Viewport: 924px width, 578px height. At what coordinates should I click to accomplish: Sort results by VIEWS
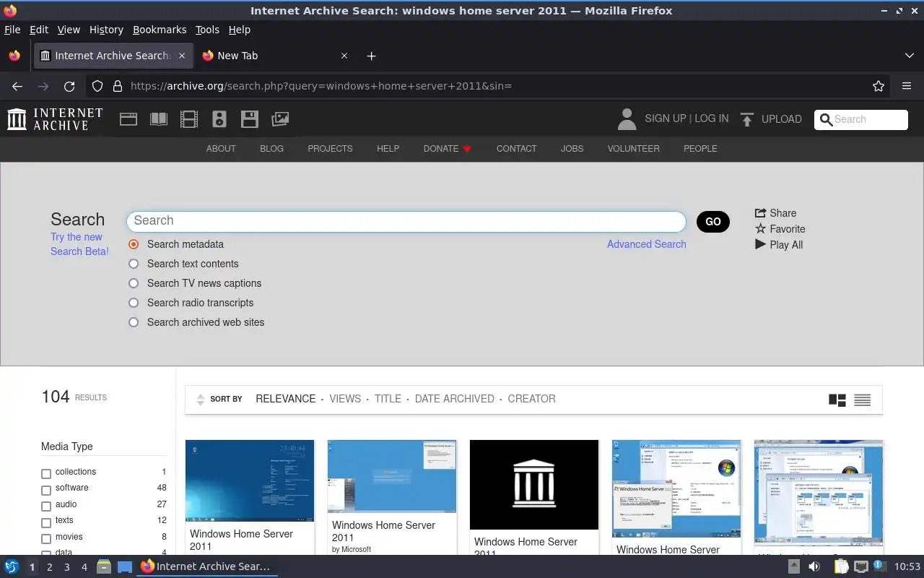[x=345, y=399]
